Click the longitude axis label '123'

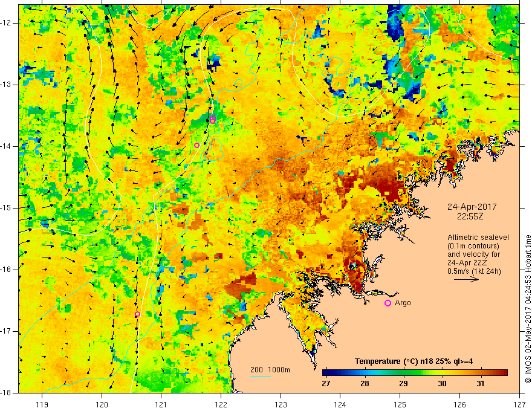tap(281, 404)
